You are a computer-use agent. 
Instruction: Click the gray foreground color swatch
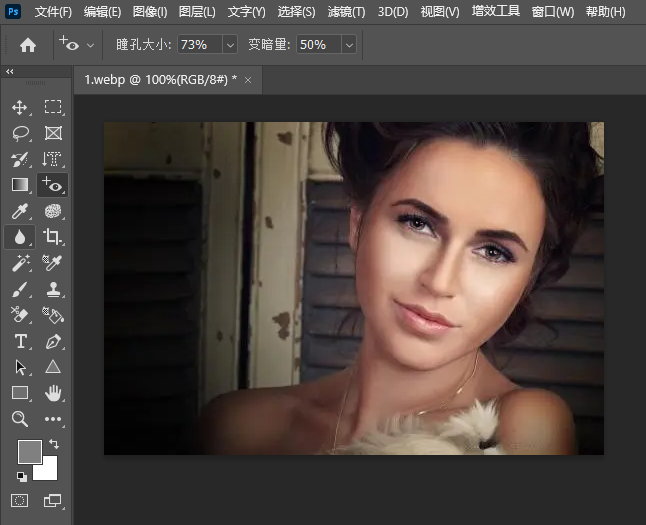tap(29, 451)
